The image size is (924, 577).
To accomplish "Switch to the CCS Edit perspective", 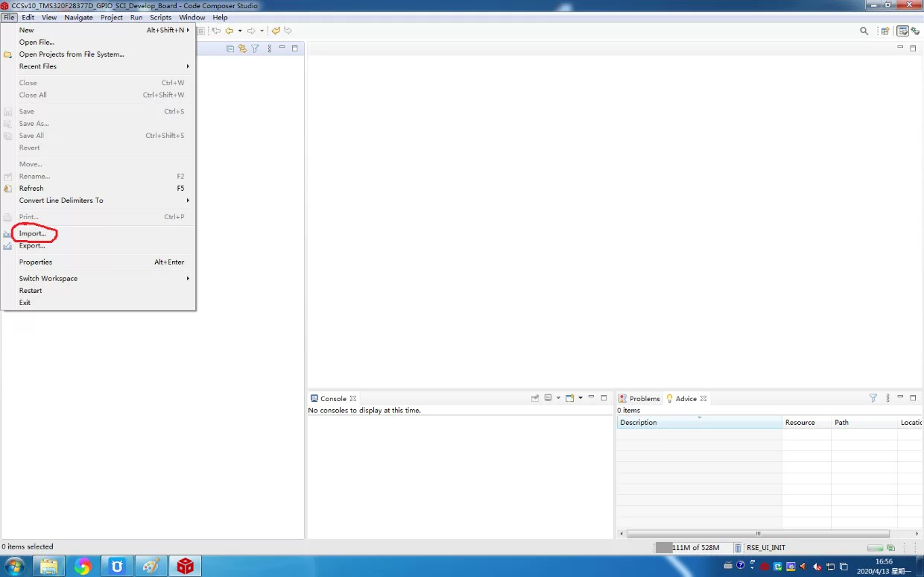I will [x=902, y=31].
